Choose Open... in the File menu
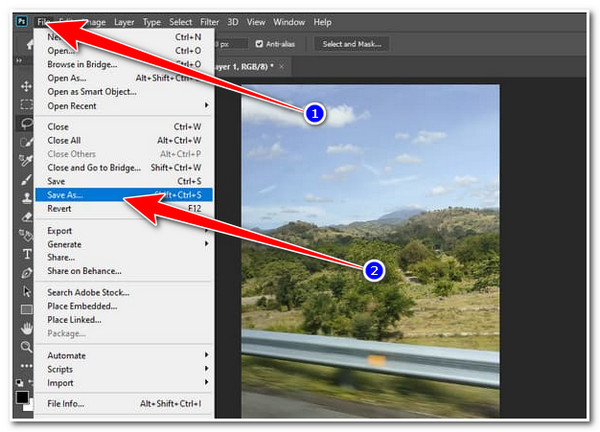This screenshot has height=432, width=600. pyautogui.click(x=124, y=51)
